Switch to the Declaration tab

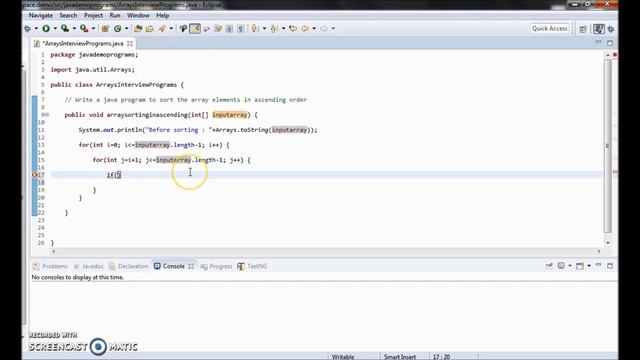click(129, 266)
